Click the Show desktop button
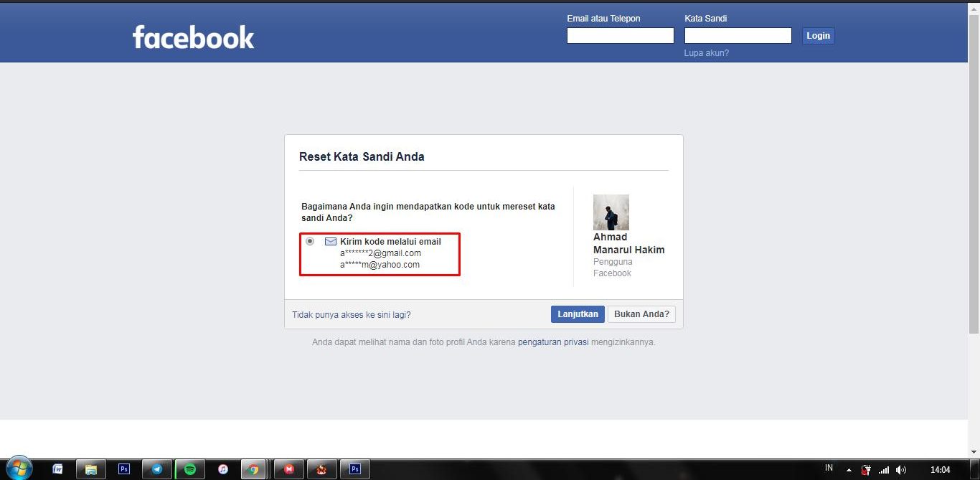980x480 pixels. [x=975, y=469]
